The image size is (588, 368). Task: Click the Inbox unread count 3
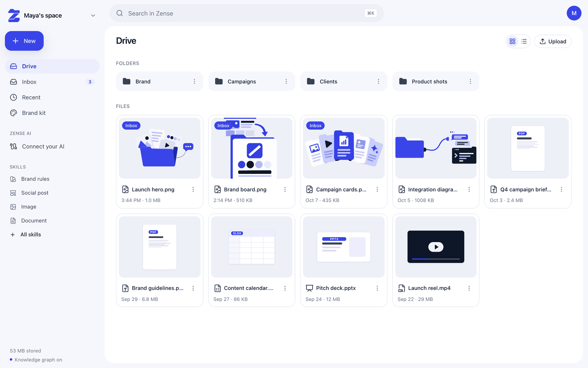[90, 82]
